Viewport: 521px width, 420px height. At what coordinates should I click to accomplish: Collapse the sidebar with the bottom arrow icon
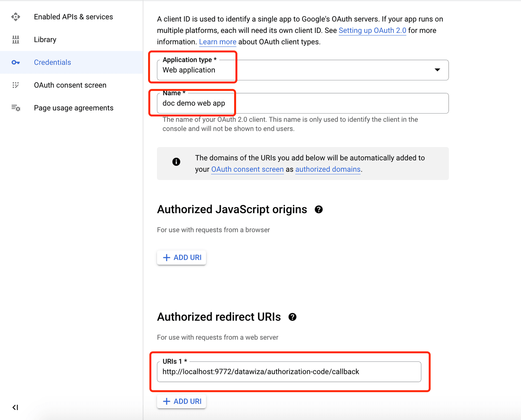(x=15, y=407)
